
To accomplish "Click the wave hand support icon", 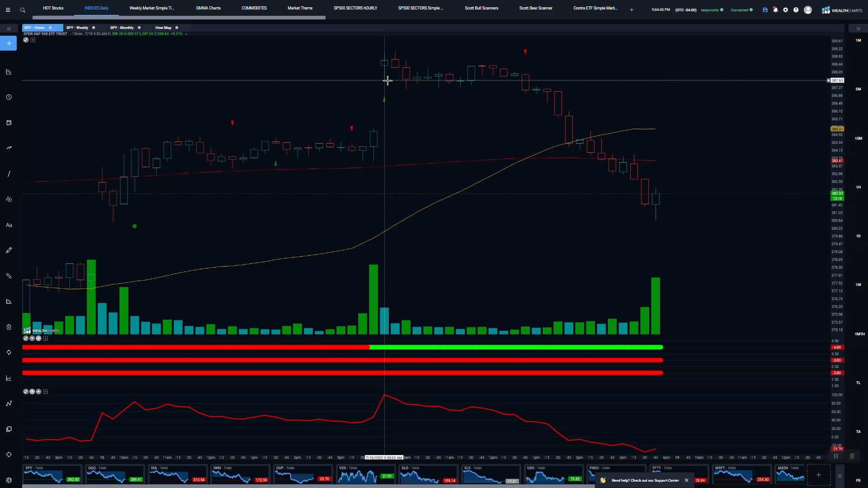I will coord(603,480).
